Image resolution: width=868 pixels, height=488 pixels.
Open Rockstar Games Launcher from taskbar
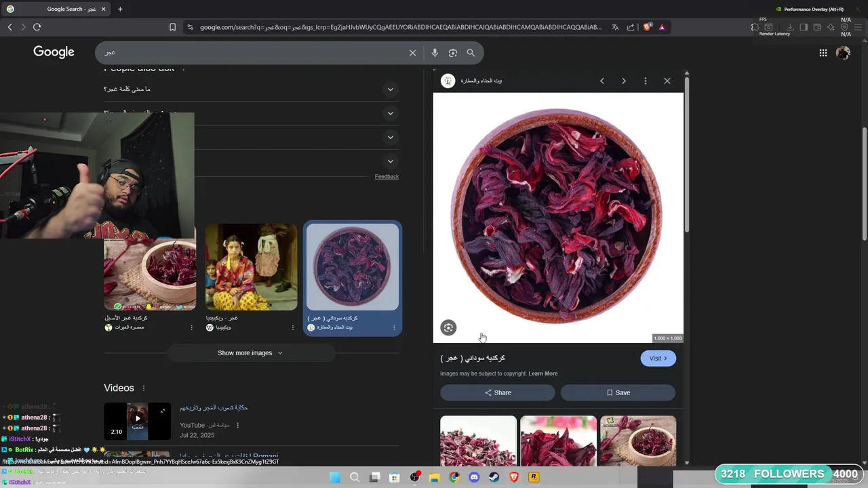[x=534, y=477]
